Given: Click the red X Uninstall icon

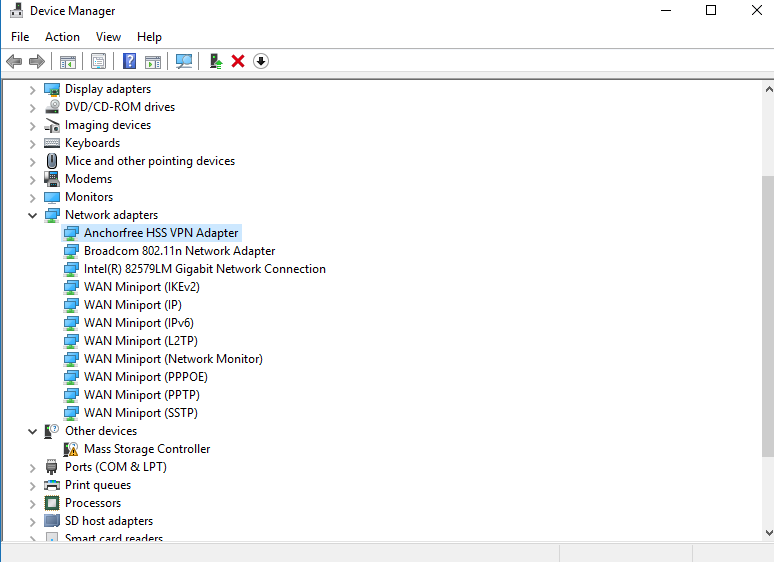Looking at the screenshot, I should [238, 62].
